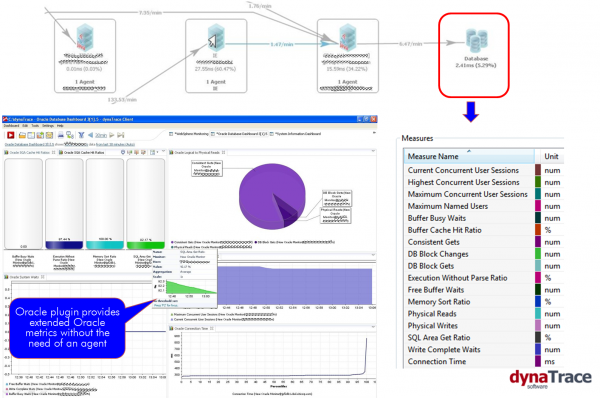This screenshot has height=398, width=600.
Task: Select the middle server tier icon
Action: (x=216, y=38)
